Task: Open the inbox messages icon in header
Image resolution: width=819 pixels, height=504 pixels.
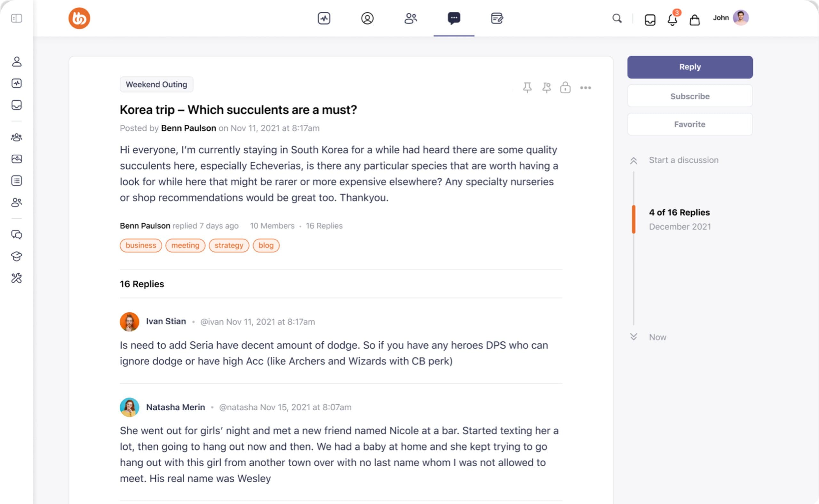Action: (x=650, y=20)
